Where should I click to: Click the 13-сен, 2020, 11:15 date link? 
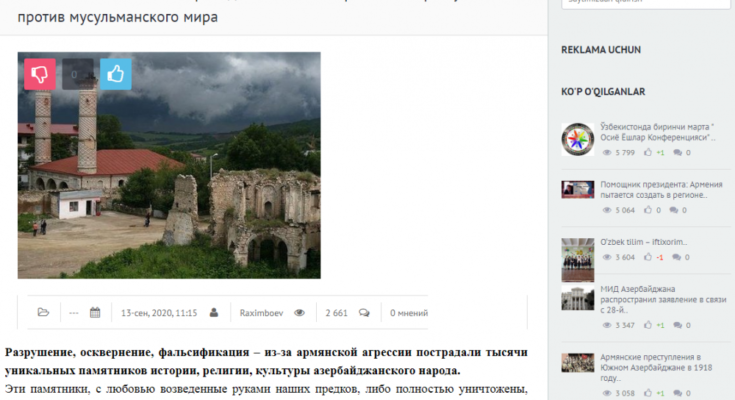(158, 312)
